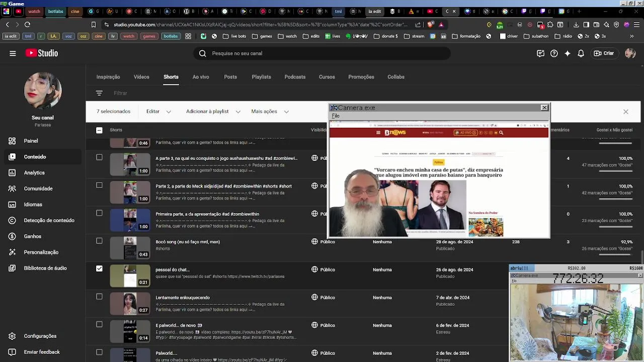Dismiss the selection bar with the X
The width and height of the screenshot is (644, 362).
626,112
